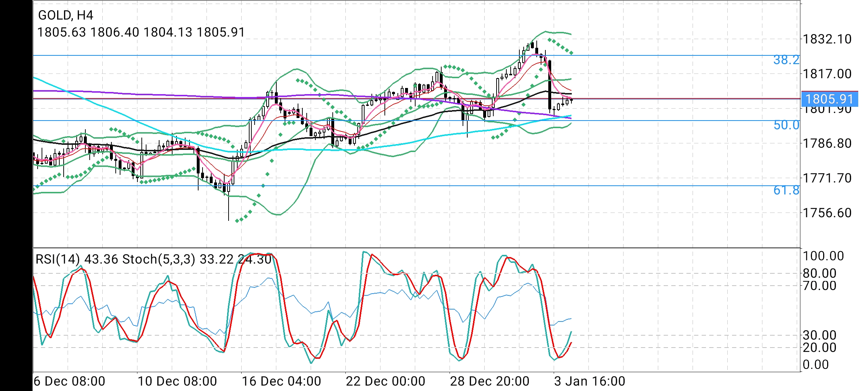
Task: Click the 30.00 oscillator scale label
Action: tap(820, 335)
